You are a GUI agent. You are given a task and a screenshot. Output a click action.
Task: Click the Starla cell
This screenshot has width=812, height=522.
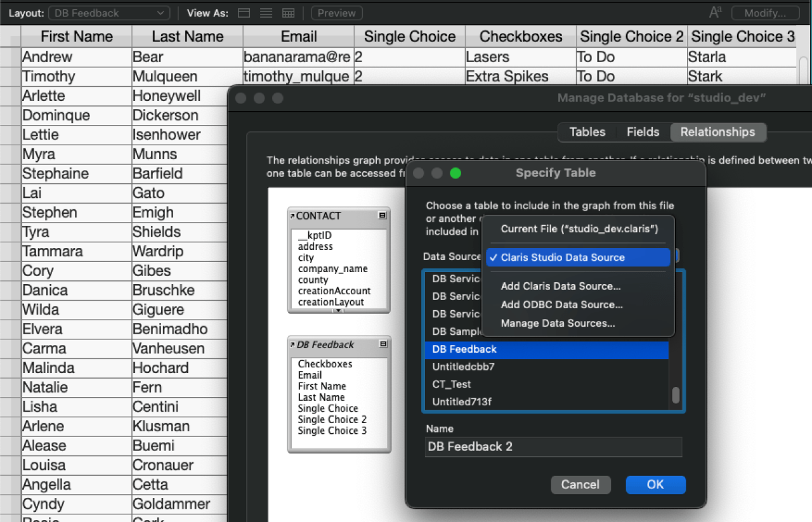tap(742, 57)
